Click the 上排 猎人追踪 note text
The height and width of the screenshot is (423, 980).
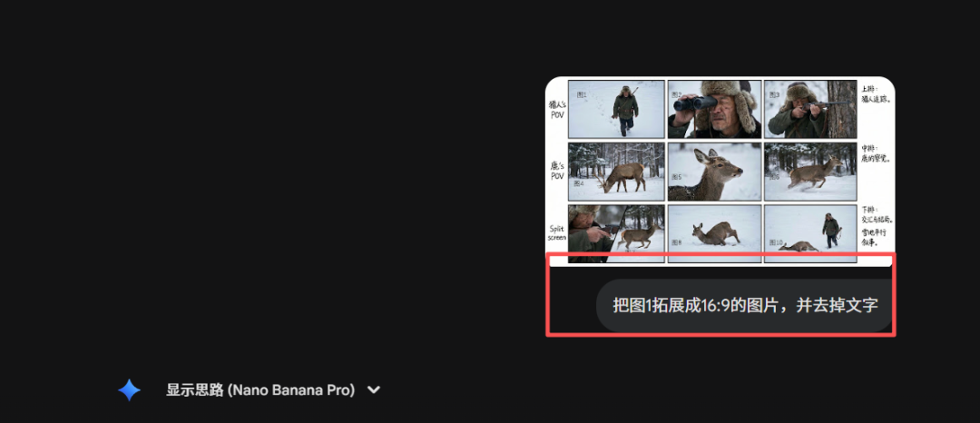click(875, 94)
